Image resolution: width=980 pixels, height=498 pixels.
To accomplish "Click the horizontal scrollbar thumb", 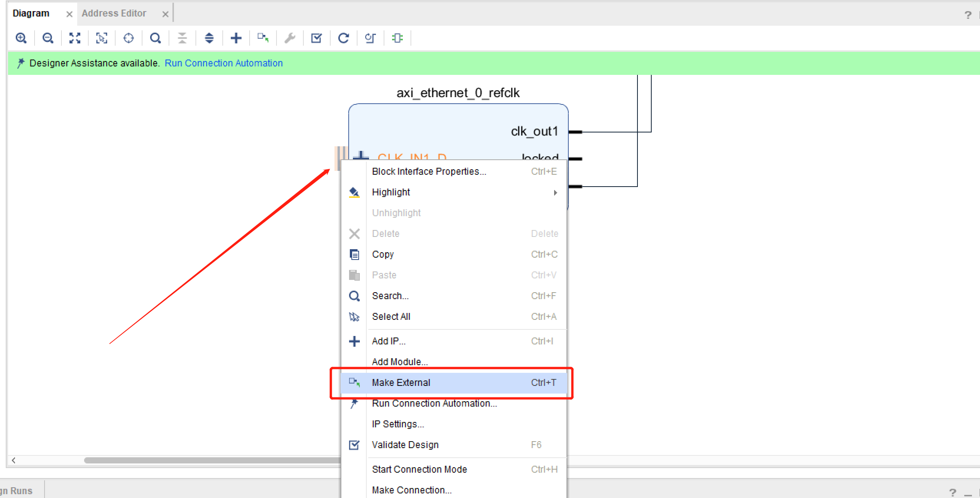I will (212, 460).
